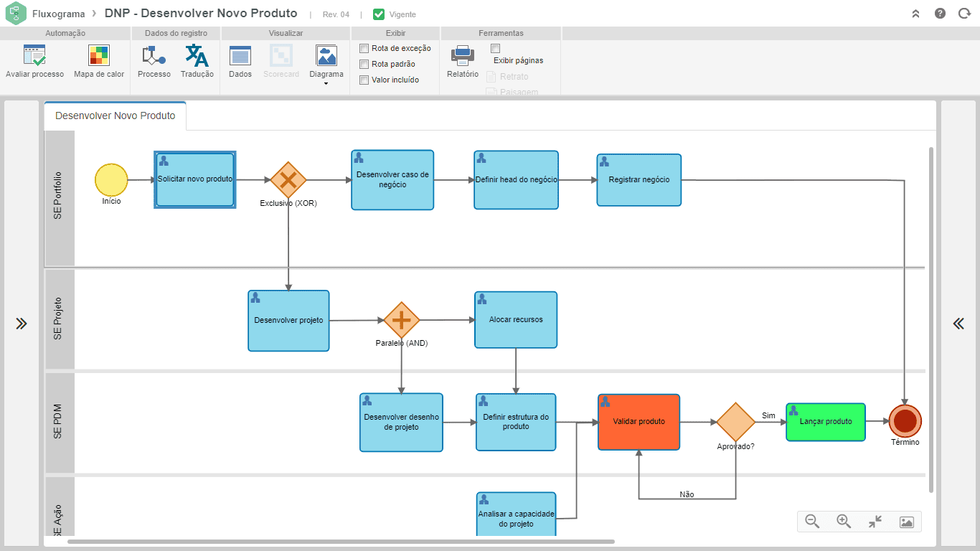The width and height of the screenshot is (980, 551).
Task: Click the SE PDM lane header
Action: [x=60, y=422]
